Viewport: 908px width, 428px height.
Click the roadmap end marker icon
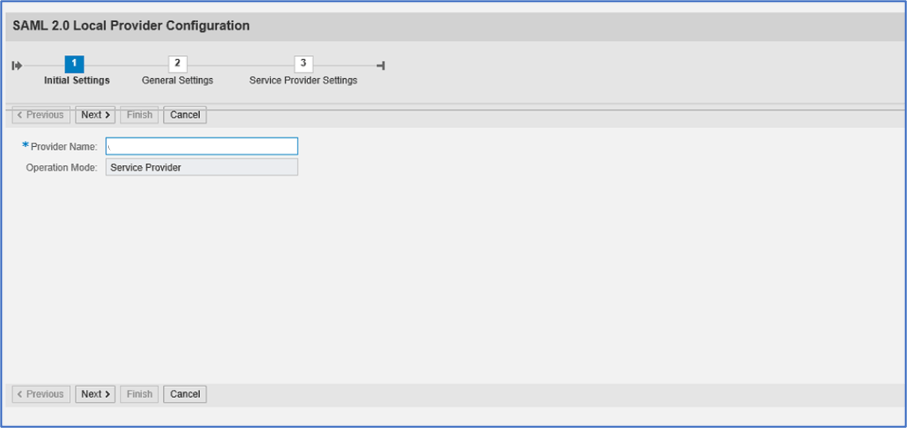pos(381,65)
